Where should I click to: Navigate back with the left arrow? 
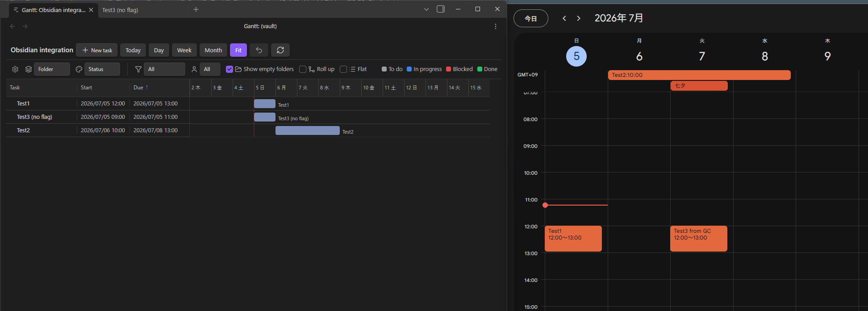point(13,26)
